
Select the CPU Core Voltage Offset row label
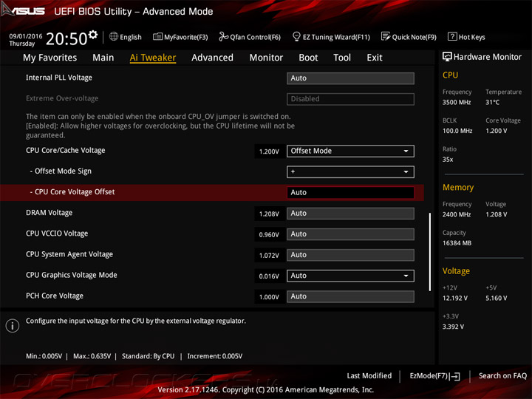click(72, 192)
